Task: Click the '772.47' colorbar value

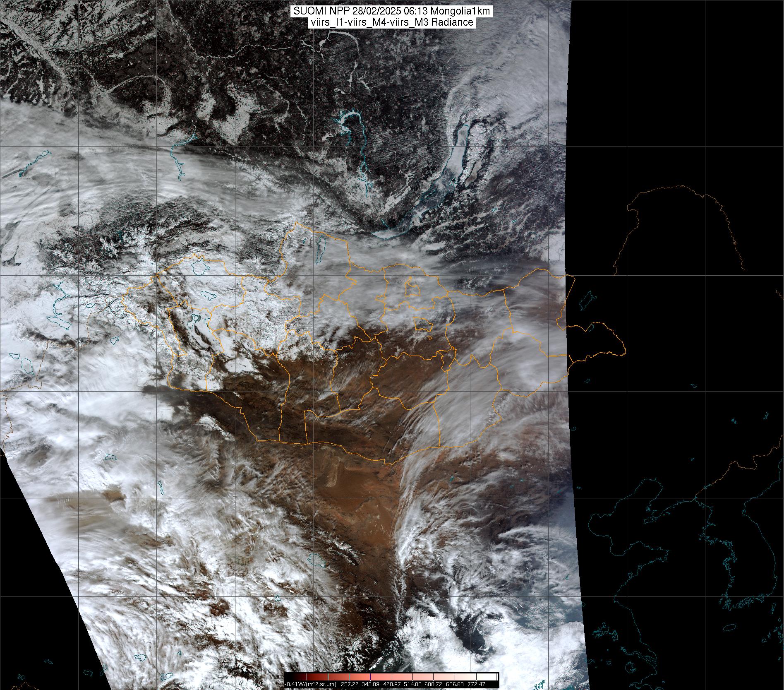Action: coord(476,684)
